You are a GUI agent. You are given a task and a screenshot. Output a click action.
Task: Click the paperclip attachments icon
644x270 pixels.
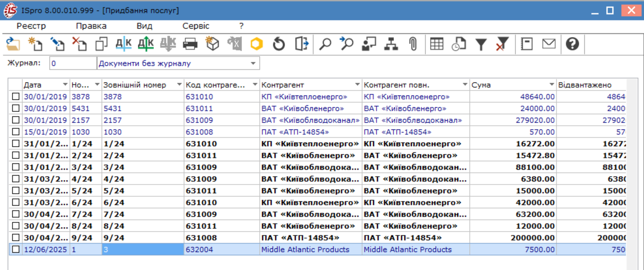(x=413, y=44)
